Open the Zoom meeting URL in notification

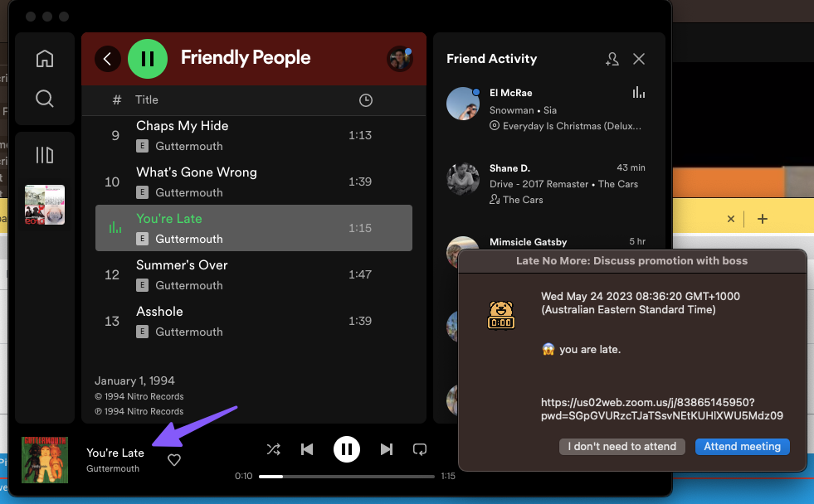point(662,409)
